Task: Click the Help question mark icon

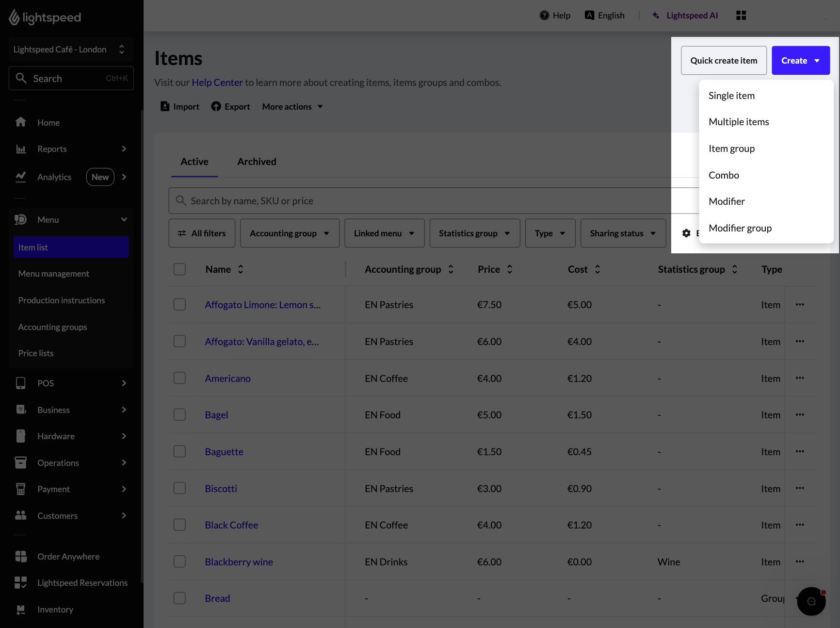Action: [544, 16]
